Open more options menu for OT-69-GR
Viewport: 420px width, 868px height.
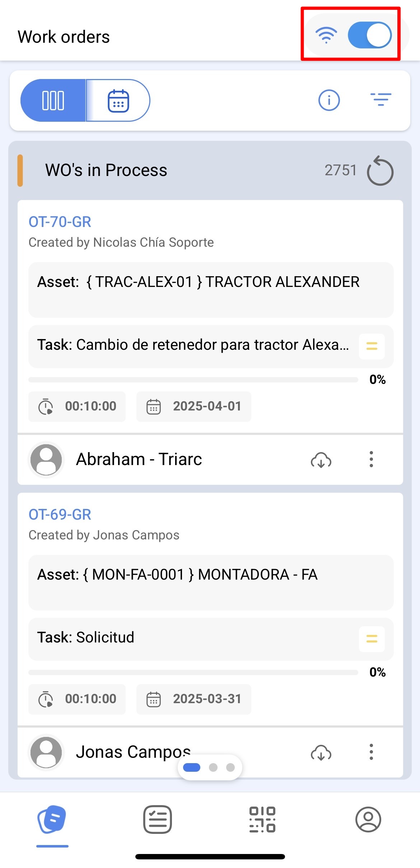(x=371, y=752)
